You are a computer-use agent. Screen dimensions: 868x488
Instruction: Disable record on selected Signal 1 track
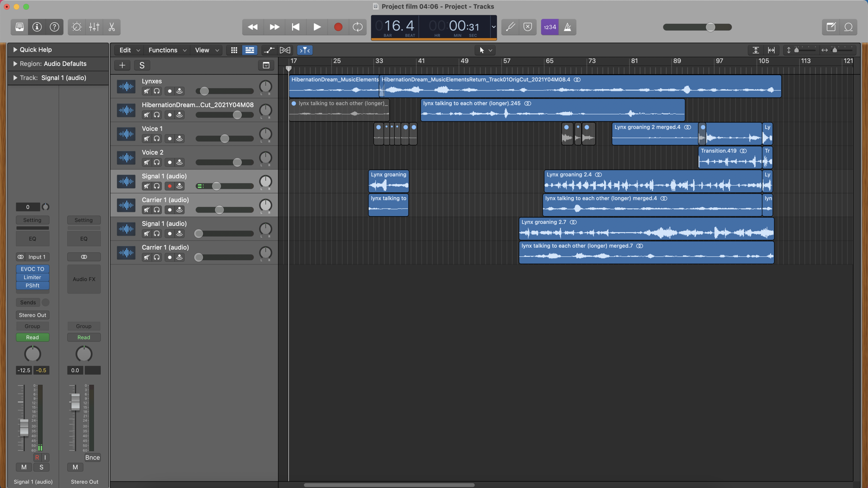coord(169,186)
